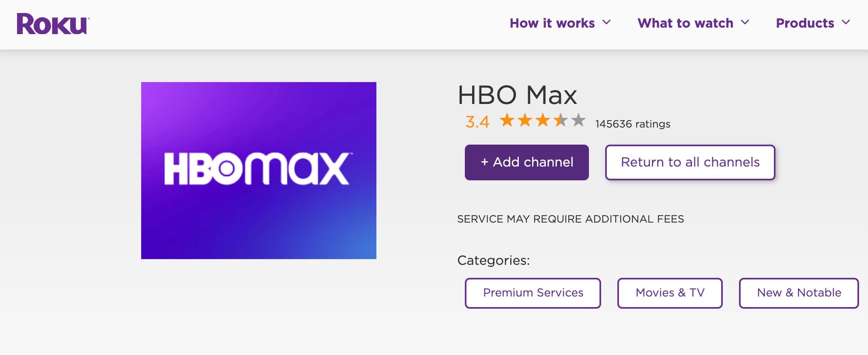Select the Movies & TV category
Image resolution: width=868 pixels, height=355 pixels.
click(x=670, y=293)
